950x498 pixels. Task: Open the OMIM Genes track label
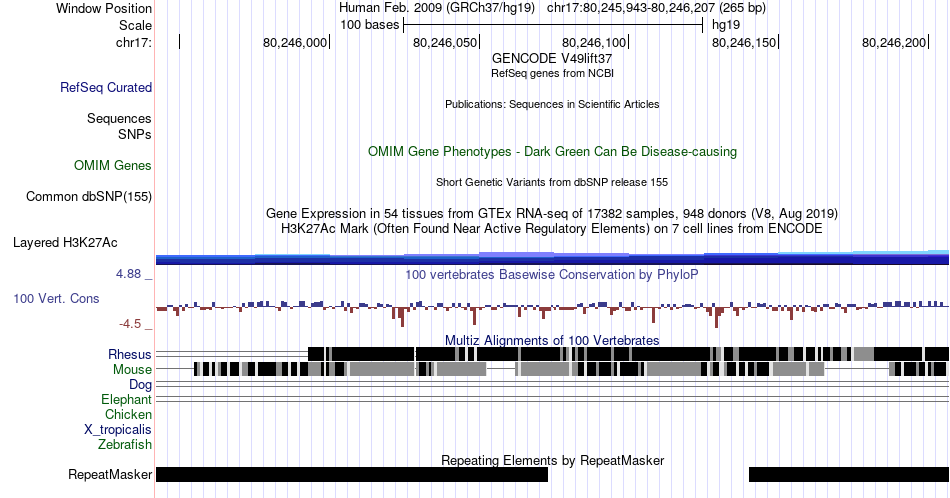pos(113,165)
